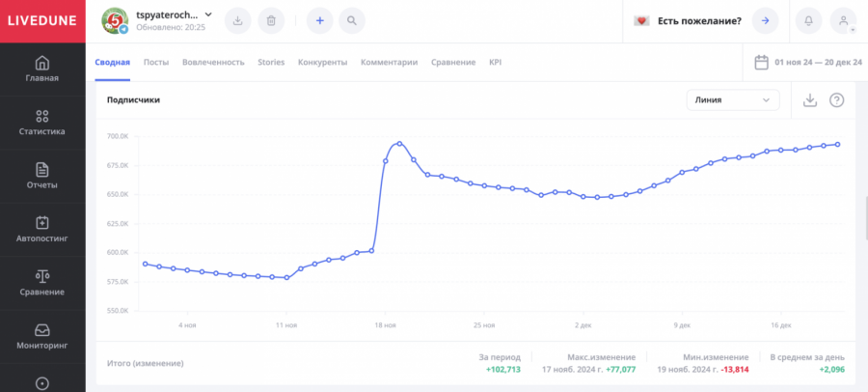Switch to the Вовлеченность tab
The height and width of the screenshot is (392, 868).
coord(213,62)
